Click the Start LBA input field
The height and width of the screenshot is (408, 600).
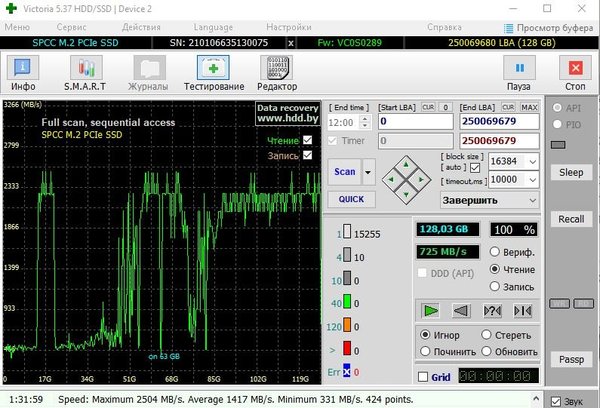click(412, 122)
